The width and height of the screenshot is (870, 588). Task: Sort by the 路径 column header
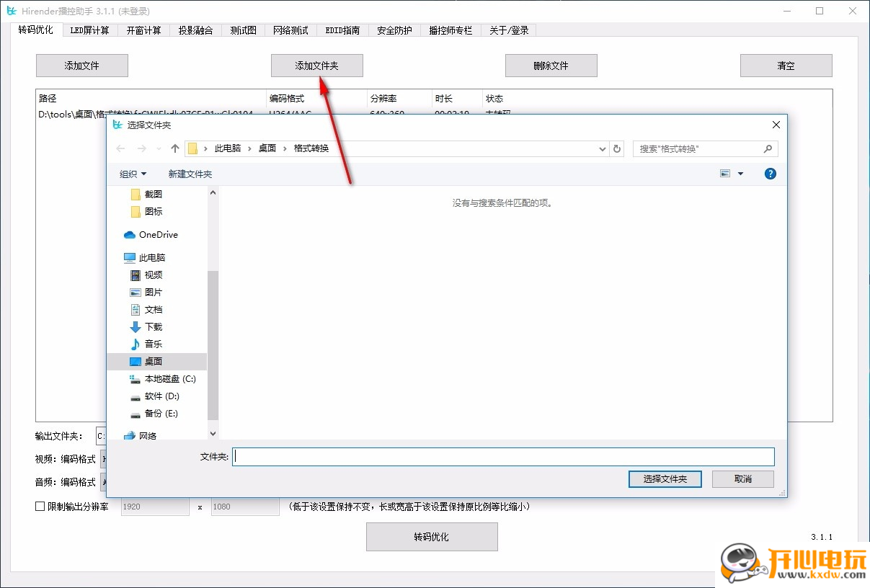tap(151, 99)
